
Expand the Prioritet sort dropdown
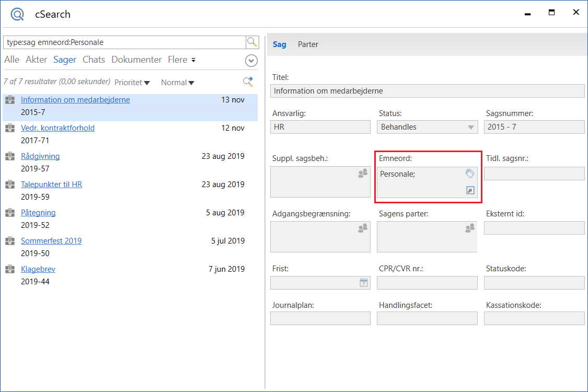click(x=132, y=83)
